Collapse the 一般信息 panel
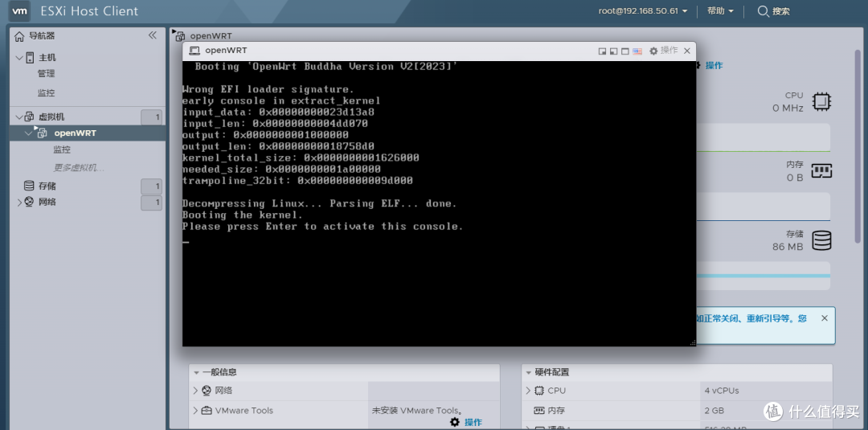Viewport: 868px width, 430px height. pyautogui.click(x=195, y=372)
